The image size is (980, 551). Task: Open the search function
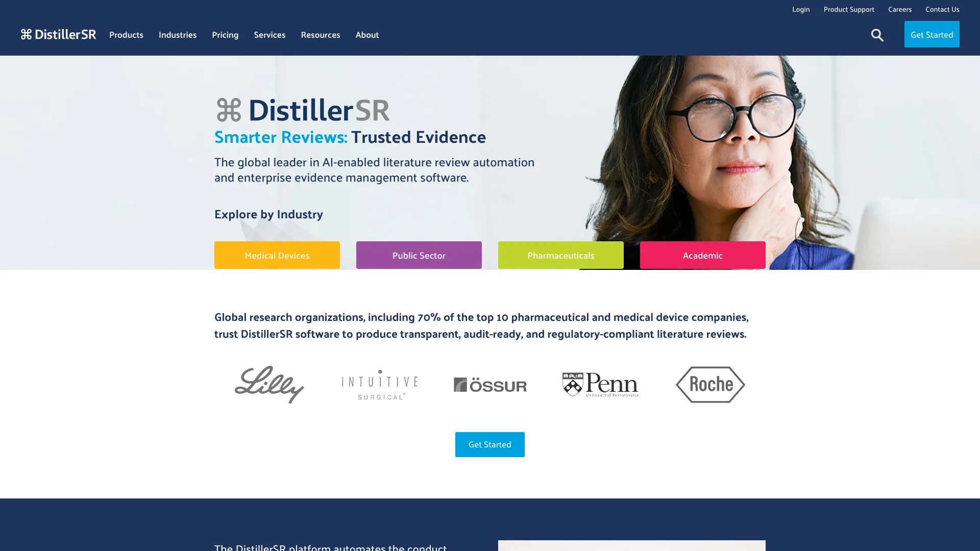pyautogui.click(x=877, y=35)
